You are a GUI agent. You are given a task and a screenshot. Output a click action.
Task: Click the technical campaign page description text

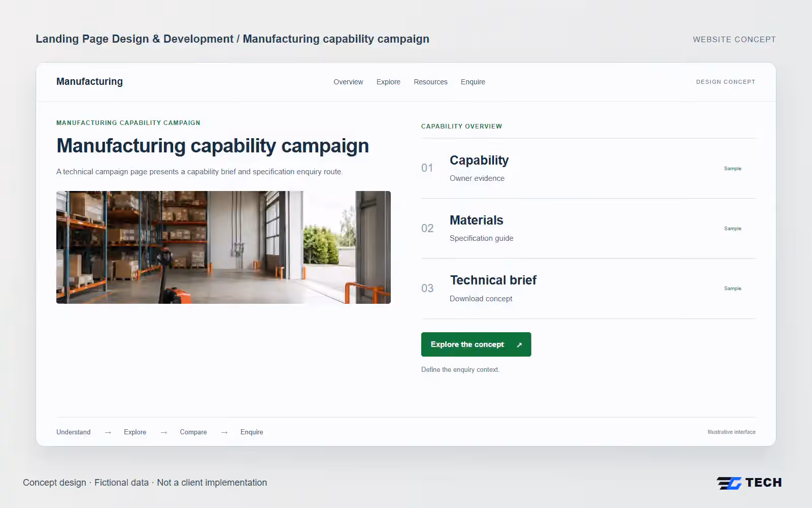point(199,172)
